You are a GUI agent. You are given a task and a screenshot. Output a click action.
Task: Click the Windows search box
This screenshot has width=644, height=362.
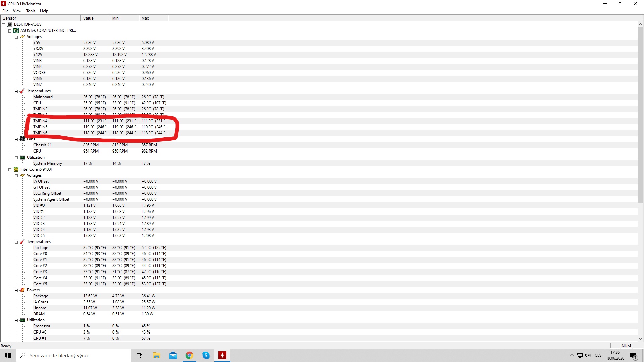tap(74, 355)
